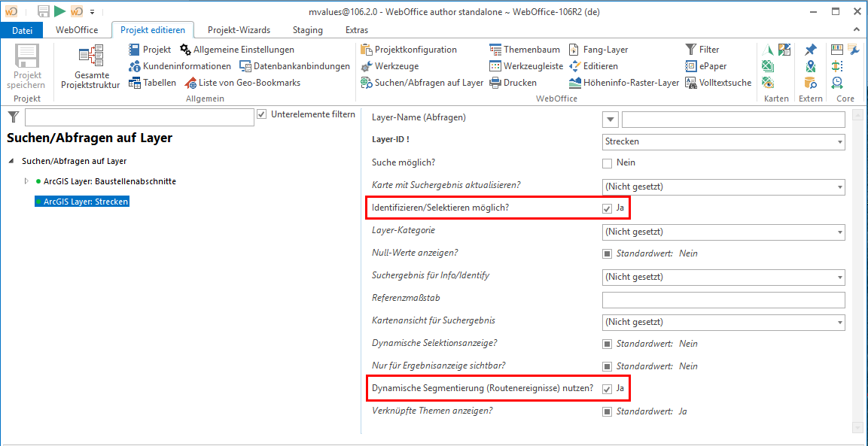Uncheck Dynamische Segmentierung nutzen

[607, 389]
